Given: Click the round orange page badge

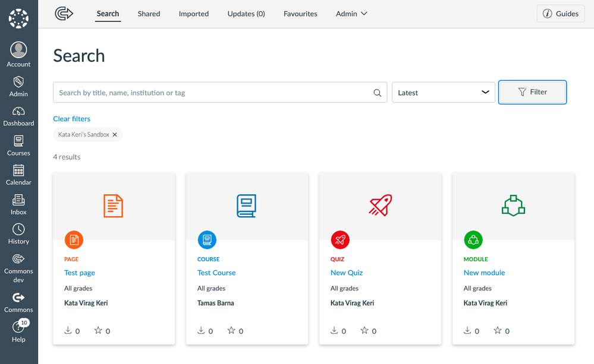Looking at the screenshot, I should click(x=74, y=240).
